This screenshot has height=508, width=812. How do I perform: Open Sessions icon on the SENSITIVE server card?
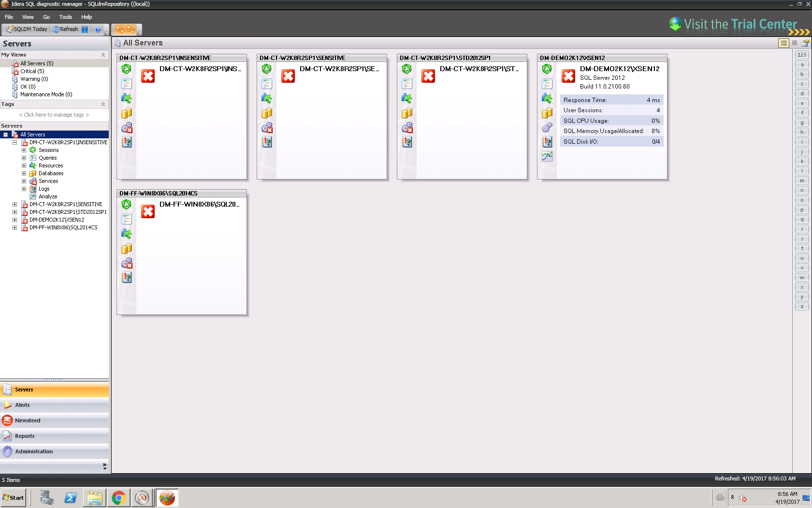click(x=267, y=69)
